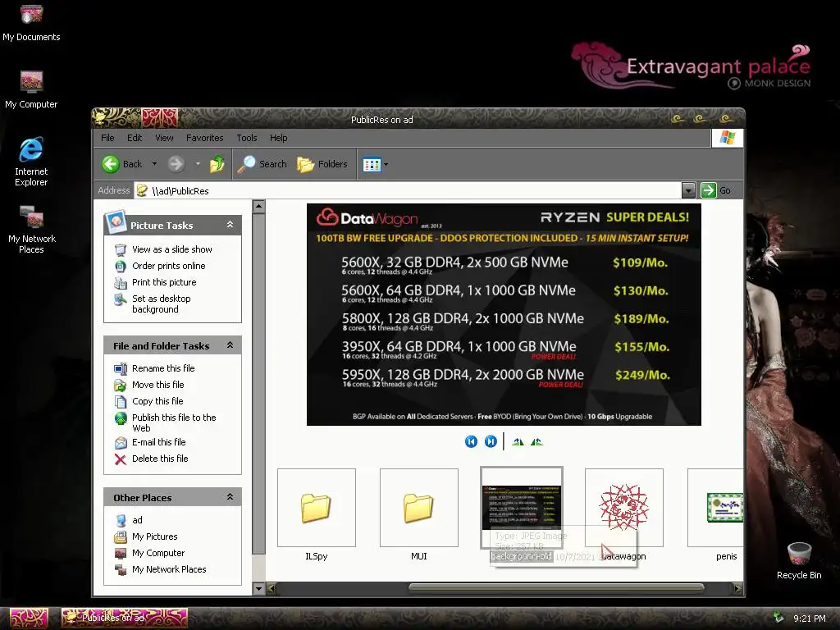
Task: Open My Computer in Other Places
Action: click(158, 553)
